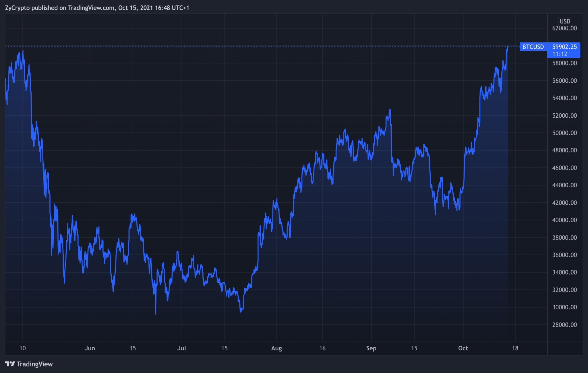
Task: Click the 28000.00 price scale label
Action: pos(564,325)
